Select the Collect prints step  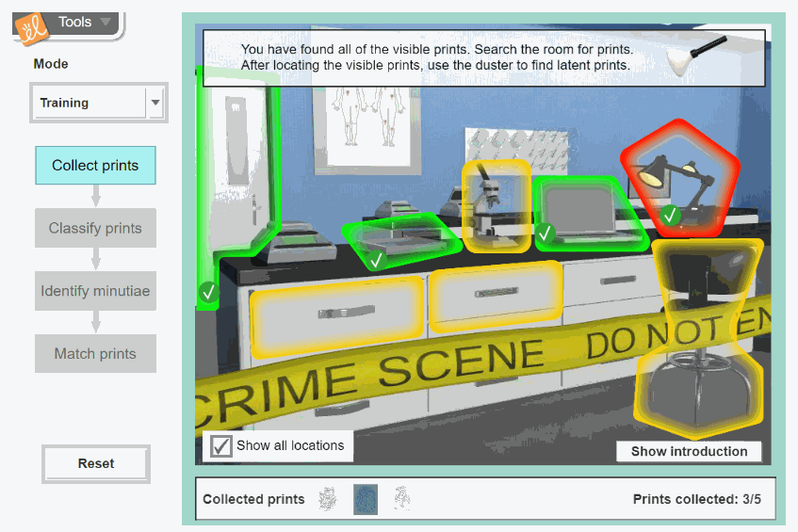(95, 166)
